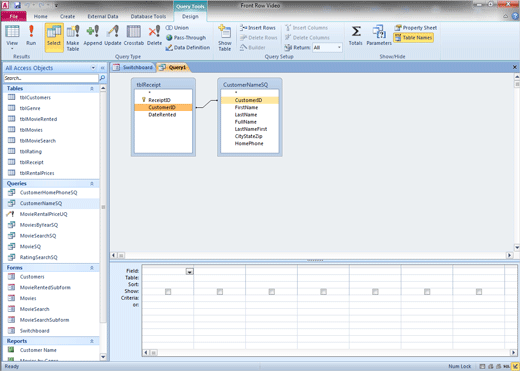Choose Append query type

pos(93,35)
